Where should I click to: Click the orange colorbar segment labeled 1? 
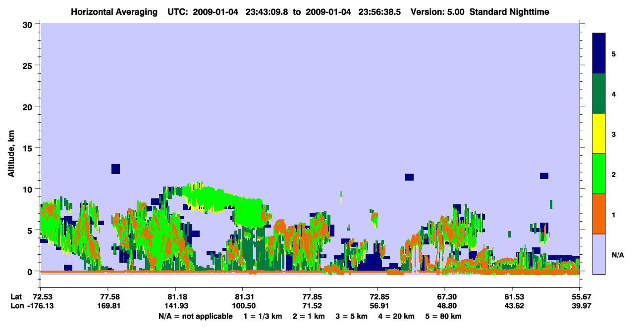coord(599,214)
